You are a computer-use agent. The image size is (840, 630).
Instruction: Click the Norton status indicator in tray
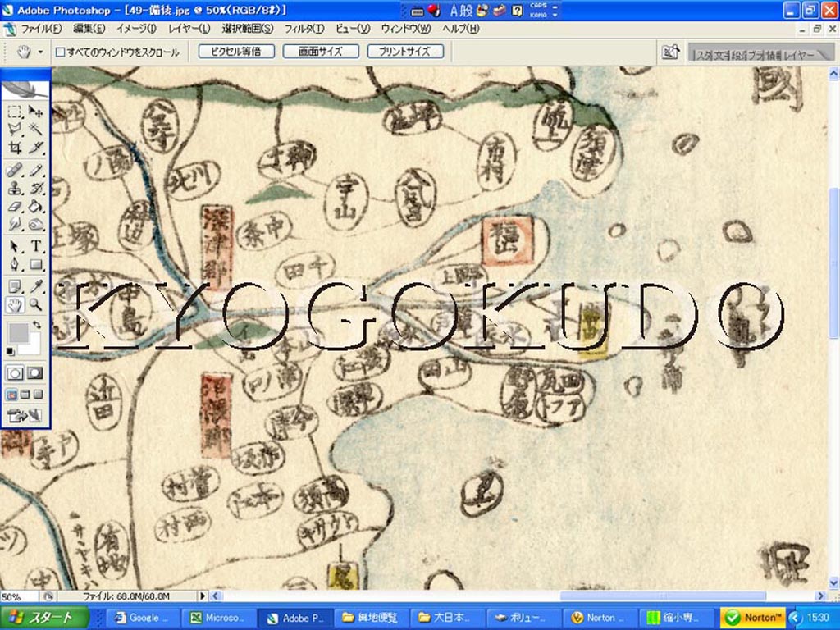click(752, 618)
